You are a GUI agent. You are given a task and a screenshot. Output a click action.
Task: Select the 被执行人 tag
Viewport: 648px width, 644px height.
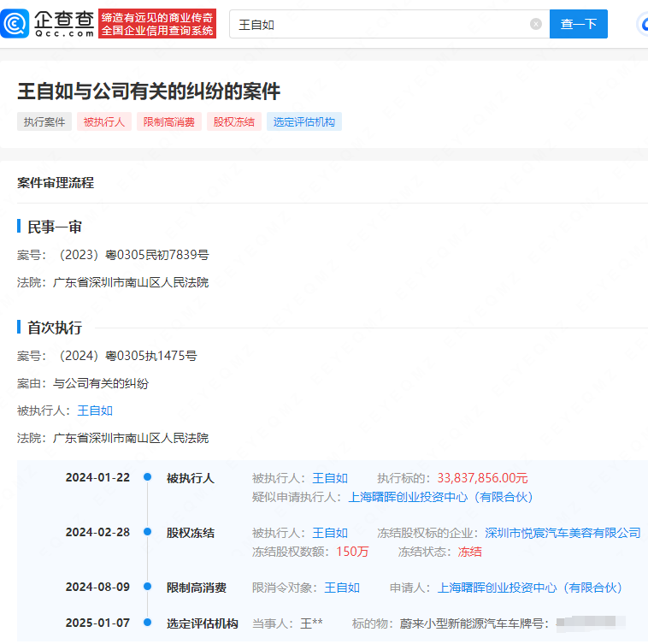point(104,122)
